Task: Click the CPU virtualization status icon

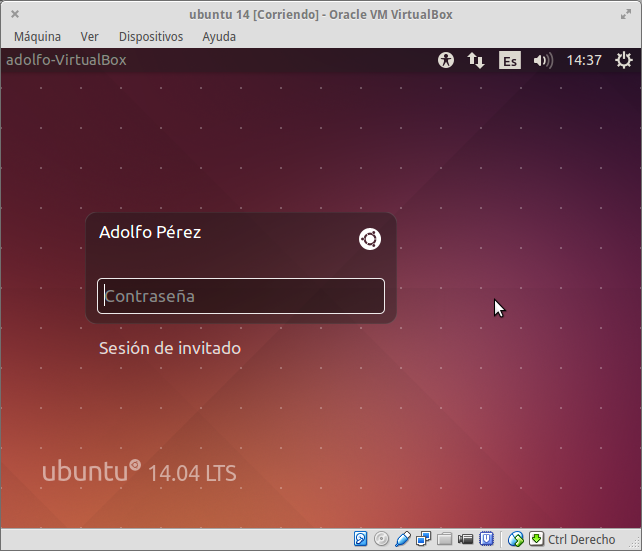Action: [x=486, y=539]
